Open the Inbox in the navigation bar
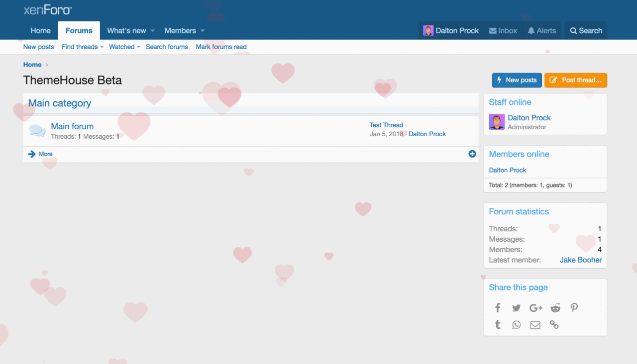 coord(503,31)
